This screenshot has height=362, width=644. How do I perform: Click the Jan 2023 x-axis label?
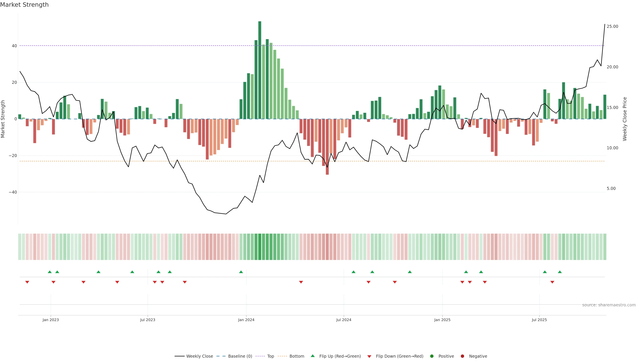tap(50, 320)
